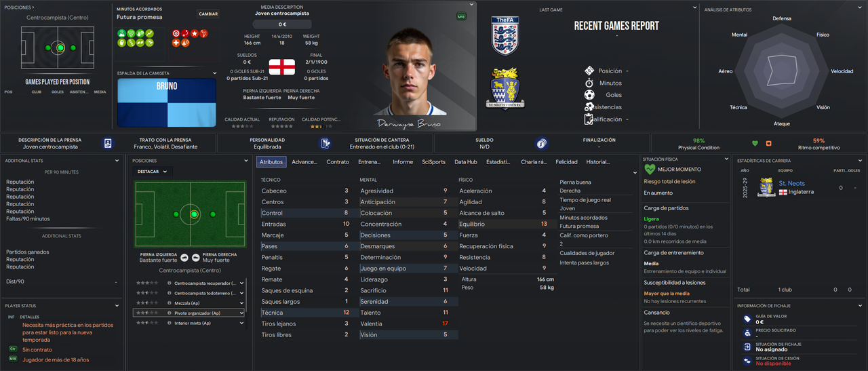Click the St. Neots Town club badge
868x371 pixels.
[x=505, y=87]
